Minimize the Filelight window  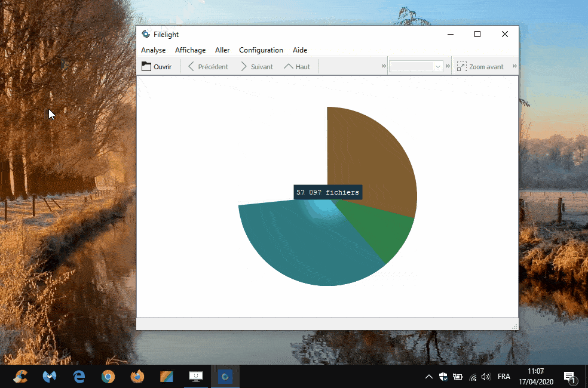point(451,34)
